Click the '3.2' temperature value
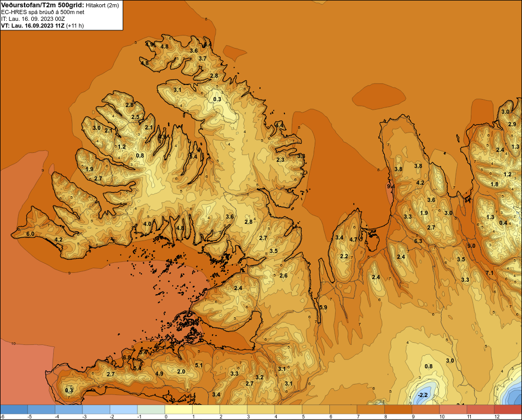The image size is (522, 420). click(x=259, y=377)
